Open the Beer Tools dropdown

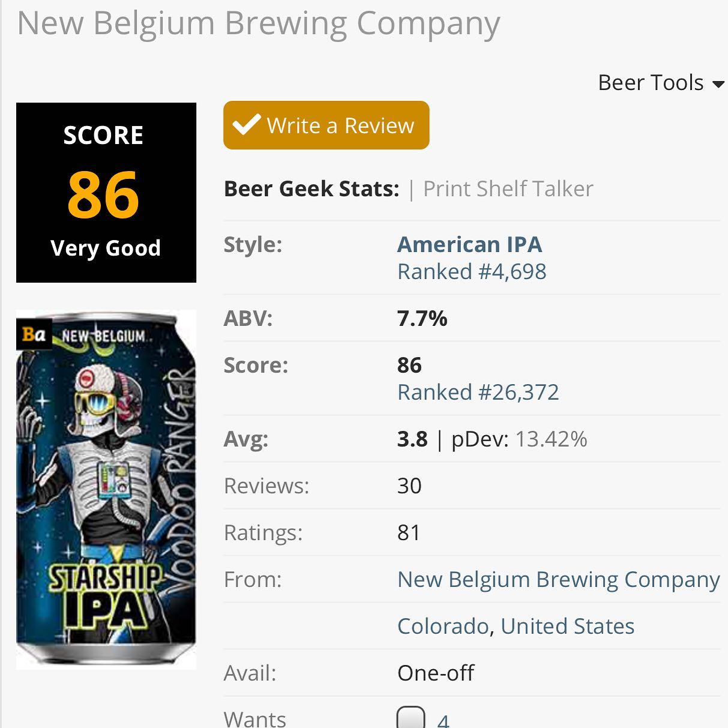[x=661, y=82]
